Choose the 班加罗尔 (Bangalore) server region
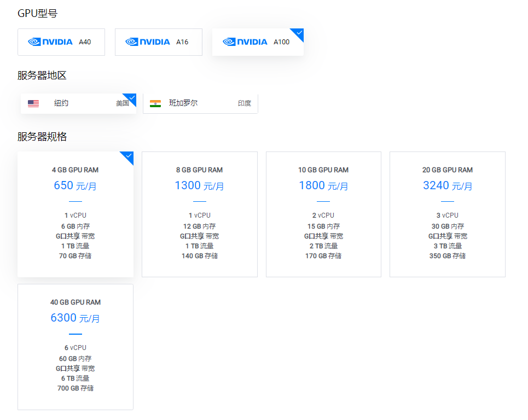The height and width of the screenshot is (420, 528). [200, 103]
